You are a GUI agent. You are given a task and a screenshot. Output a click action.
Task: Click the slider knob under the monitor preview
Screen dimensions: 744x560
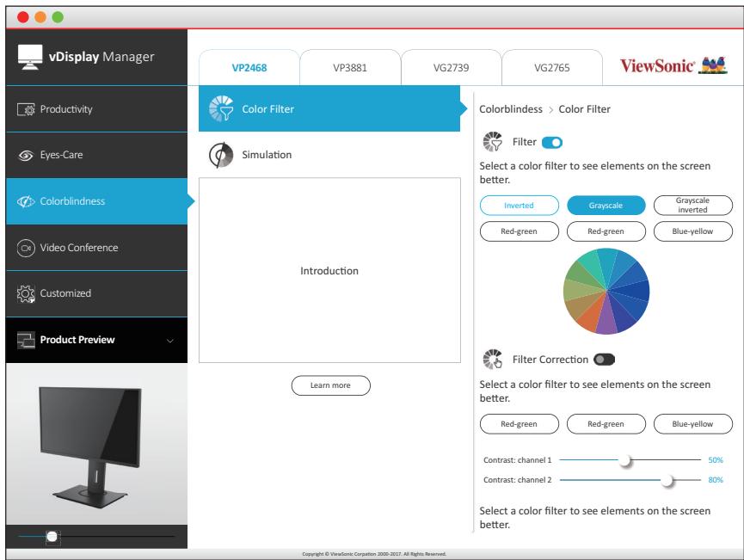[x=52, y=537]
